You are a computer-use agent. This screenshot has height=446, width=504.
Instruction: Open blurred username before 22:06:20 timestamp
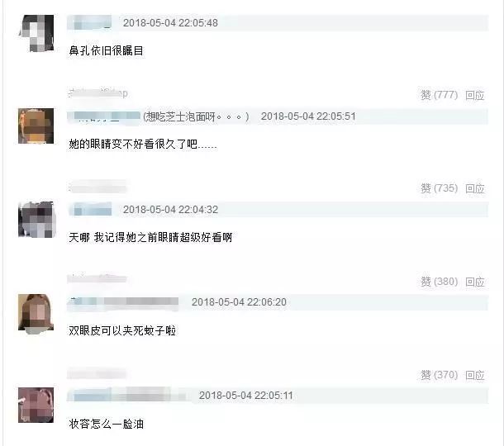pos(123,302)
